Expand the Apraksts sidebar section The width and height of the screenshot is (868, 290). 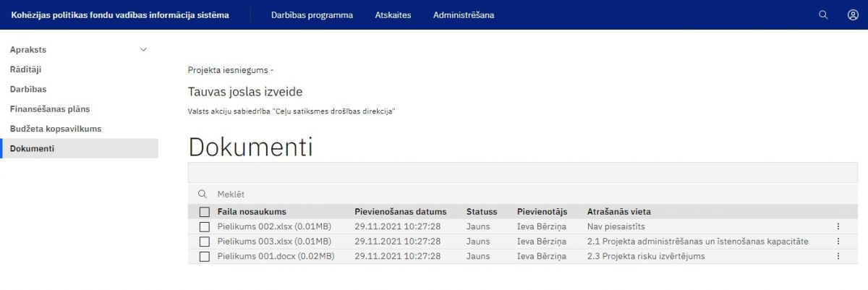click(142, 50)
